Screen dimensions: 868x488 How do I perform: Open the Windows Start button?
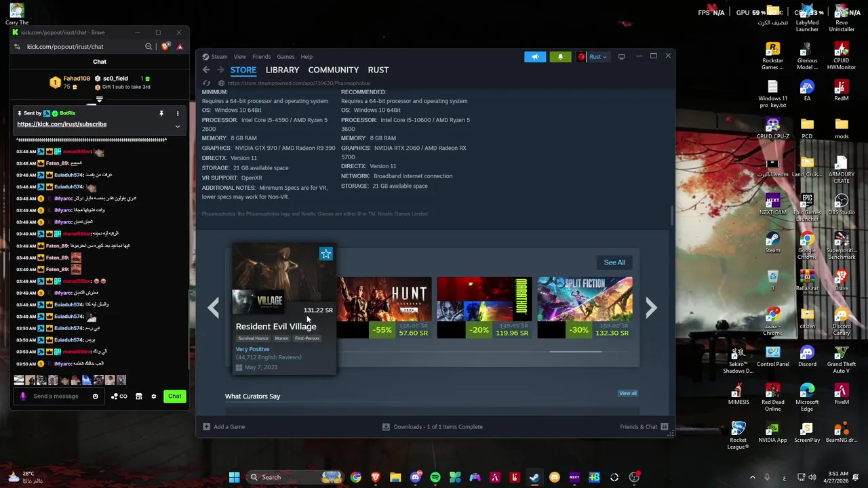(x=234, y=477)
